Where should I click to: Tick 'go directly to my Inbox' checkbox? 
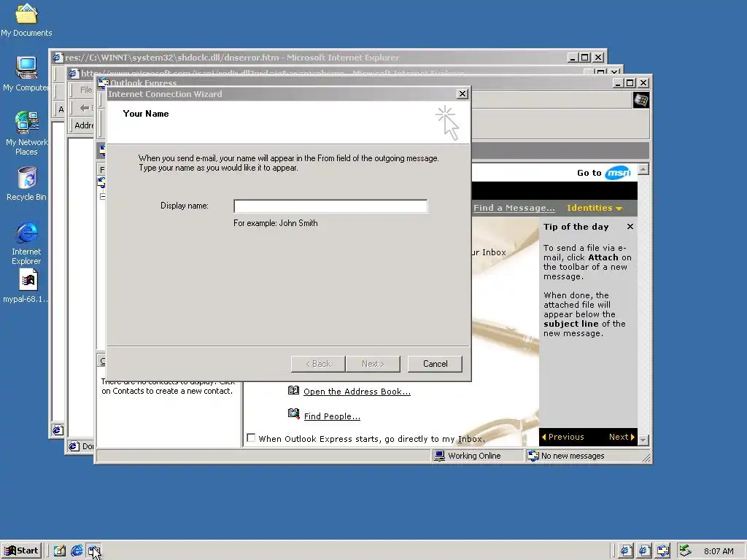point(251,437)
